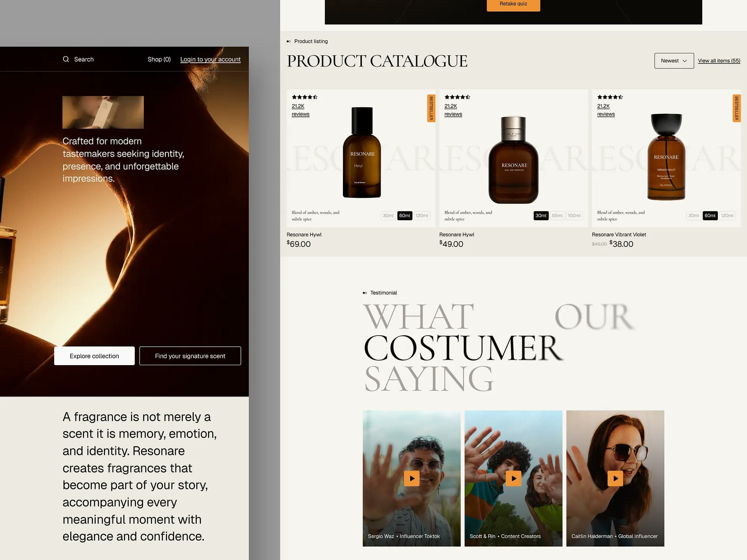Play Scott & Rin testimonial video

[x=514, y=478]
